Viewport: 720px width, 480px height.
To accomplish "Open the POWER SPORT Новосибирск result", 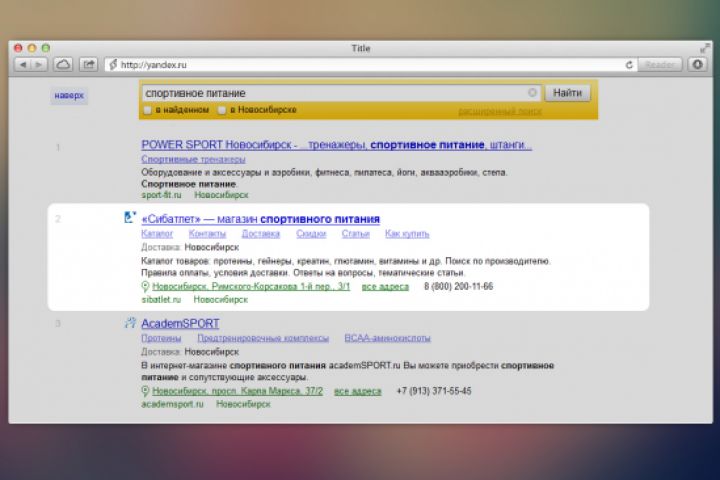I will click(x=336, y=145).
